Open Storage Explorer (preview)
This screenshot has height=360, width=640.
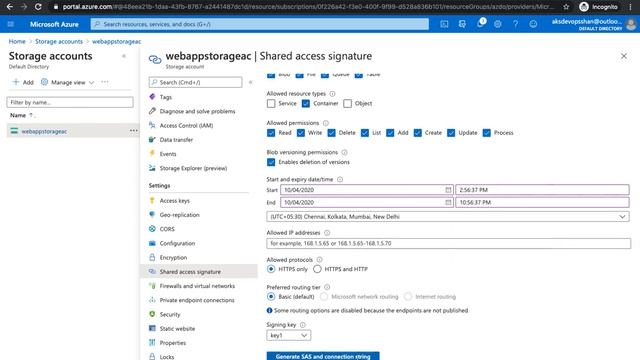[193, 168]
